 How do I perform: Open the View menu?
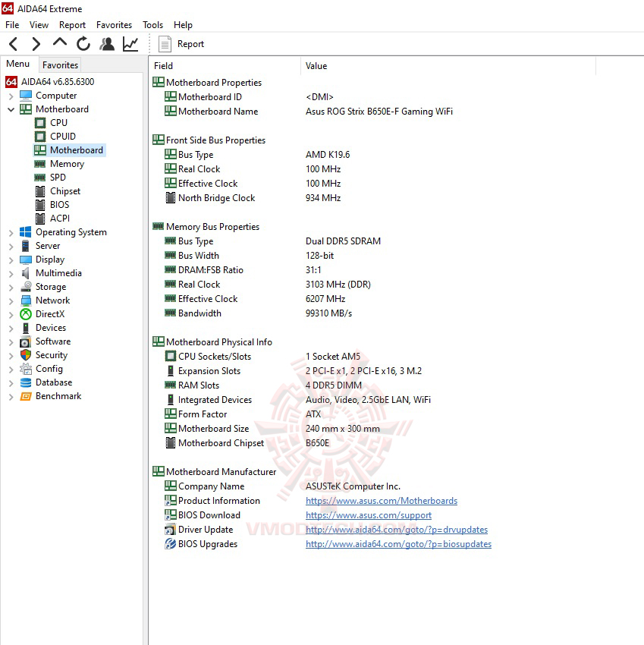39,25
